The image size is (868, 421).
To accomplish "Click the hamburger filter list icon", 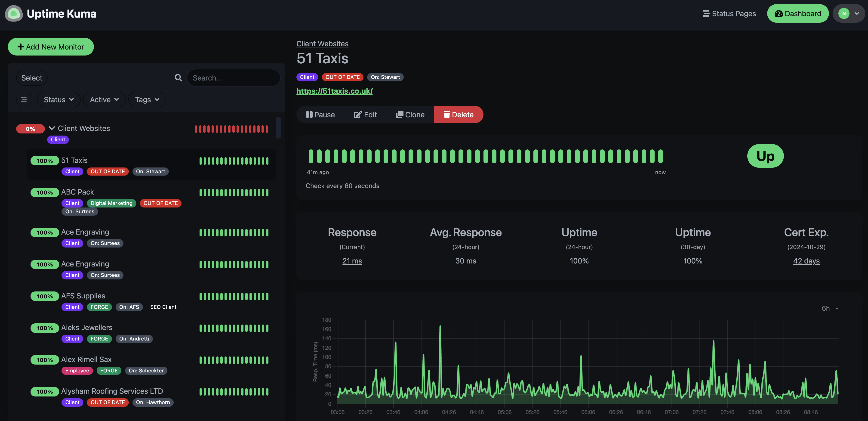I will click(x=24, y=99).
